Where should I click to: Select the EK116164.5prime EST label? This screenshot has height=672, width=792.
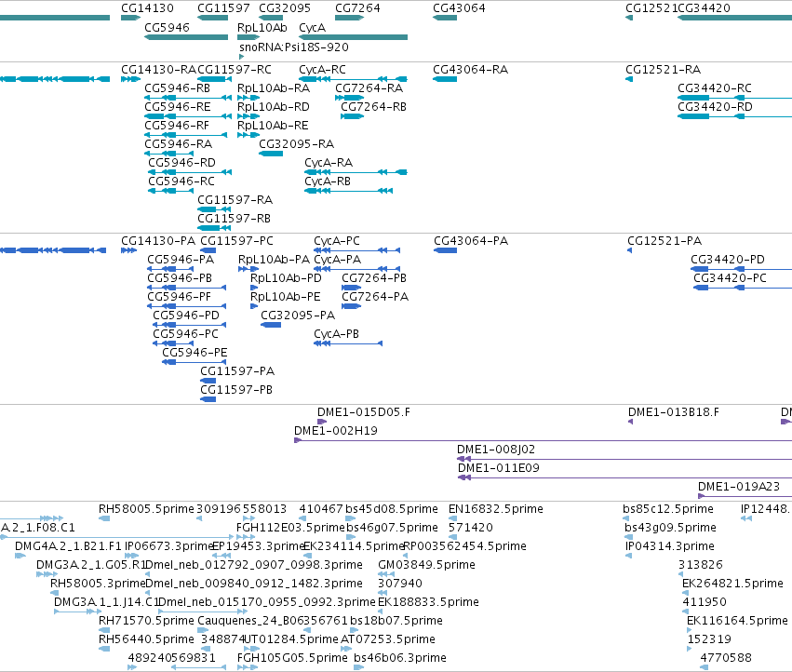[x=737, y=621]
